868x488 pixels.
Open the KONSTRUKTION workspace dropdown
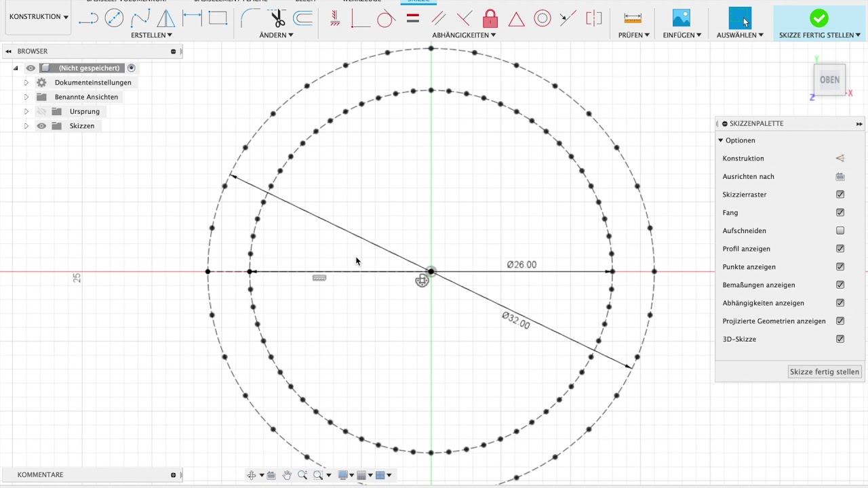(x=39, y=17)
